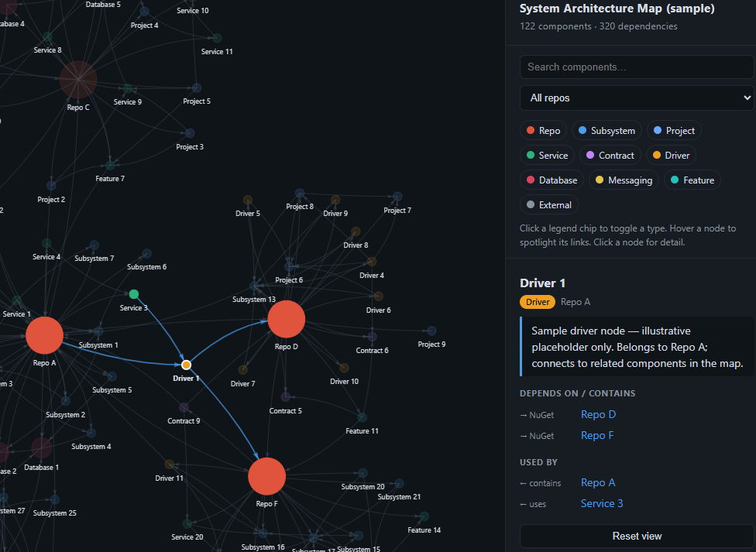
Task: Select the Subsystem 4 node
Action: pos(91,433)
